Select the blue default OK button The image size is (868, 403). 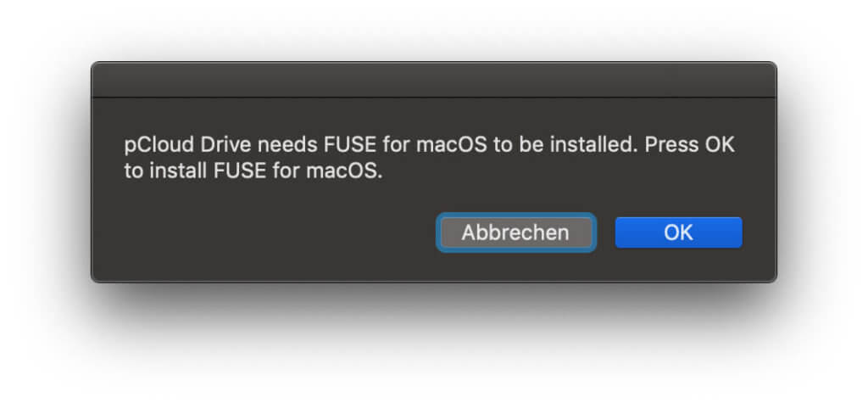pos(678,232)
